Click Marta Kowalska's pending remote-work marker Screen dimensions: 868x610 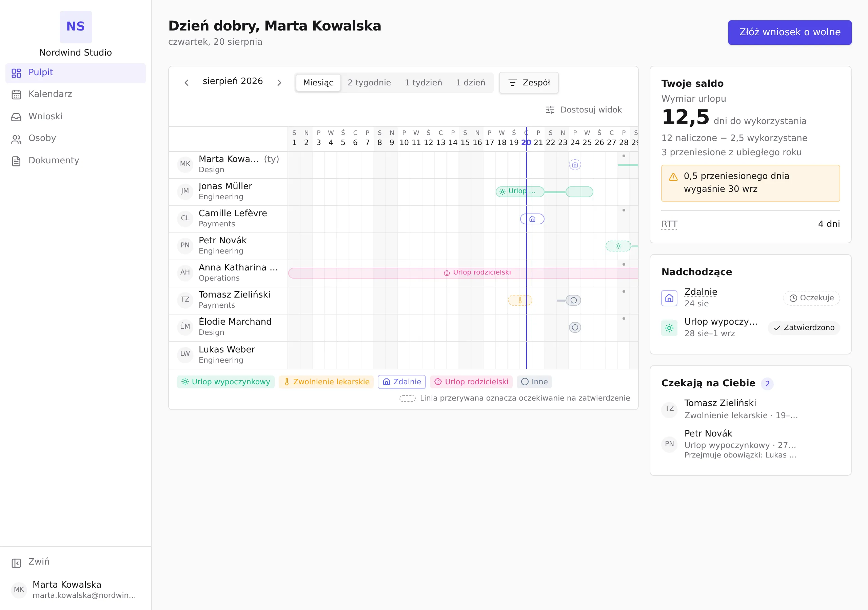click(575, 165)
